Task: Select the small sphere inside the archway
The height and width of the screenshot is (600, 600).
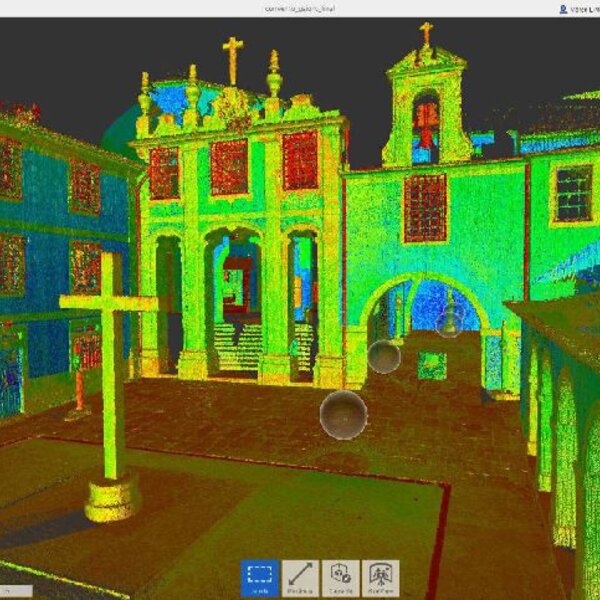Action: [449, 321]
